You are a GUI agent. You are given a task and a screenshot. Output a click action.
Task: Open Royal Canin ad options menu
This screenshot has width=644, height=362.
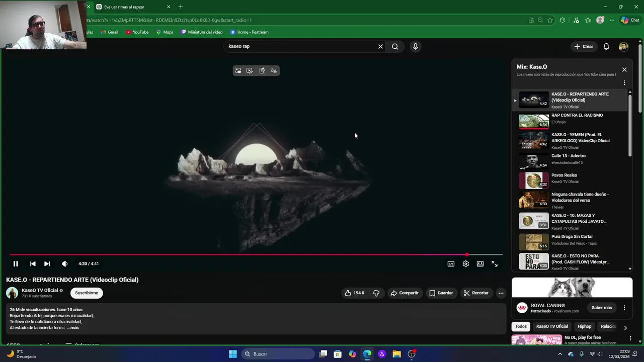click(624, 308)
